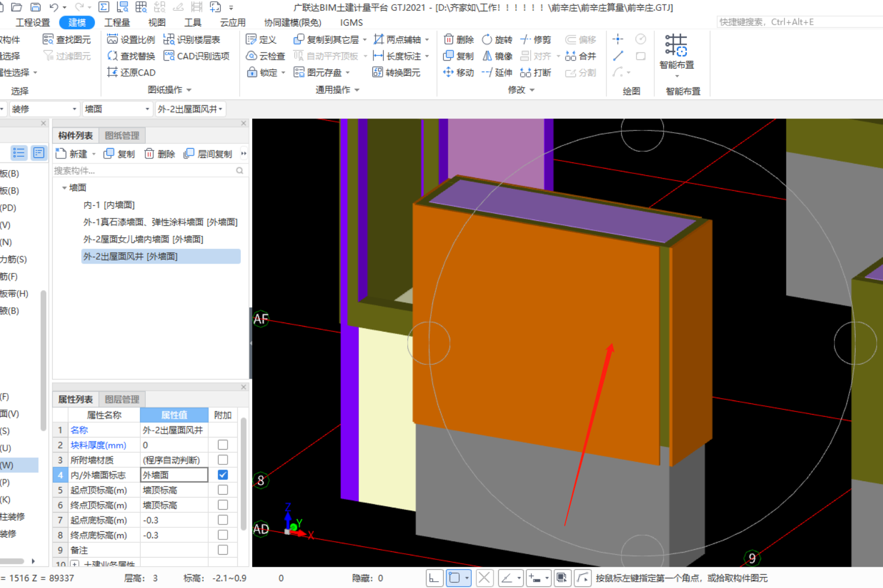
Task: Click 还原CAD restore tool
Action: pyautogui.click(x=131, y=73)
